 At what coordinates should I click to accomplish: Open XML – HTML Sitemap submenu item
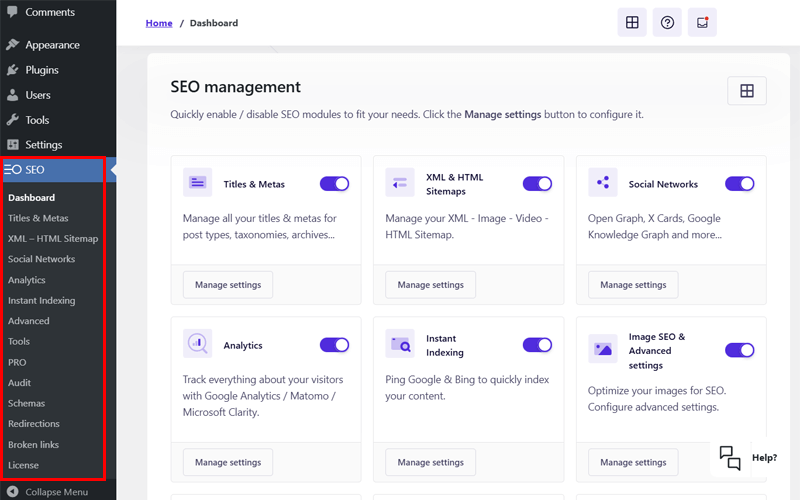[53, 238]
